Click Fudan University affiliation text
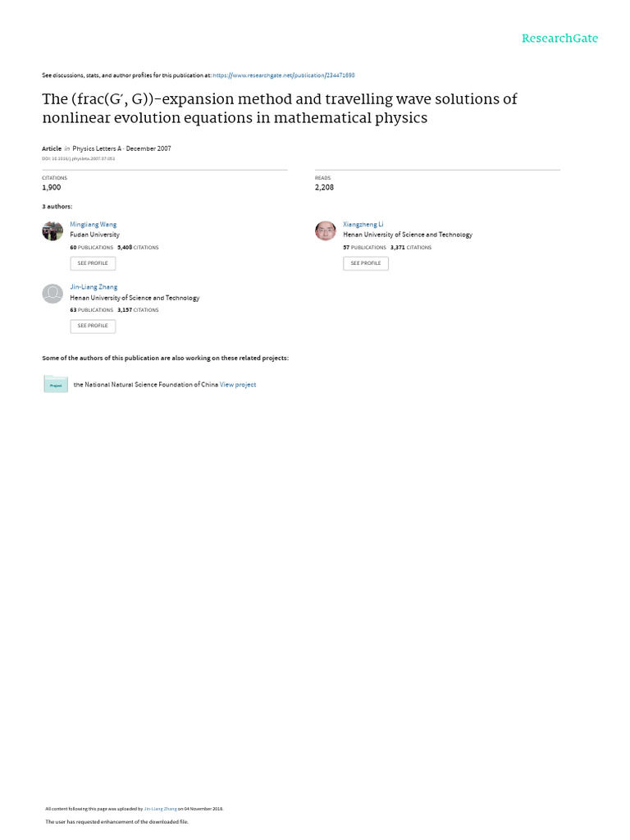Viewport: 630px width, 840px height. tap(95, 235)
